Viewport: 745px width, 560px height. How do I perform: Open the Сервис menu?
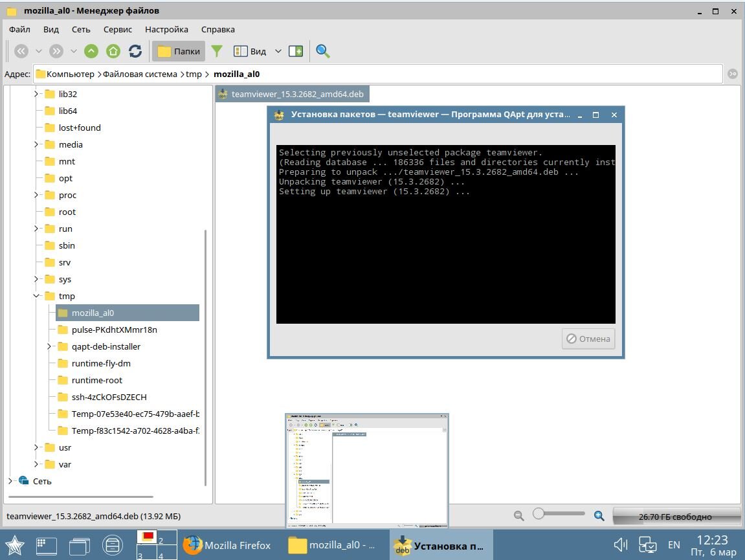click(117, 30)
